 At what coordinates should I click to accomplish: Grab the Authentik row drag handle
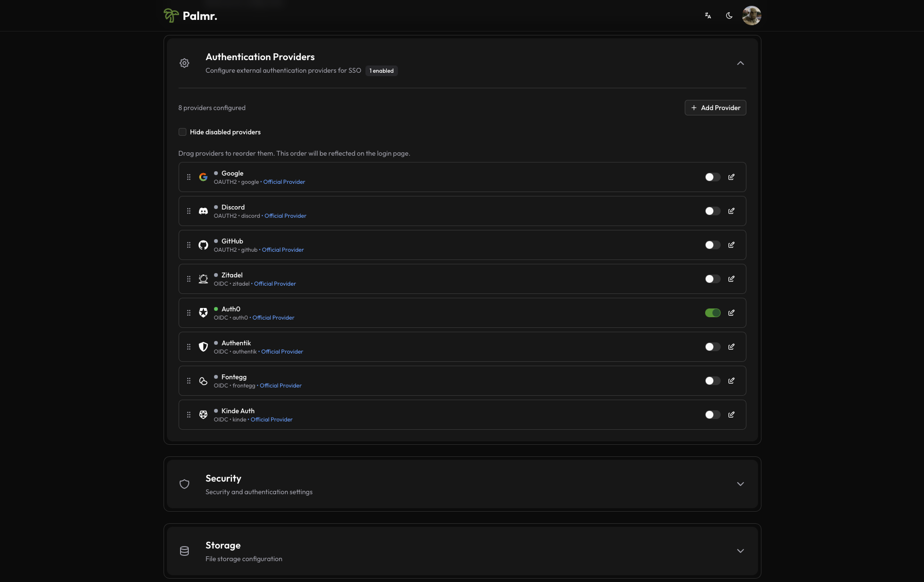[189, 347]
